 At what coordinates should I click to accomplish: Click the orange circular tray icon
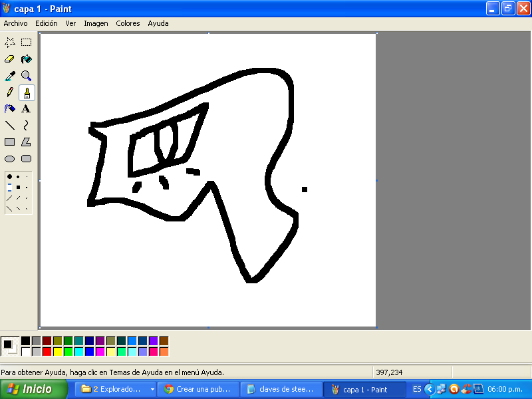click(454, 389)
